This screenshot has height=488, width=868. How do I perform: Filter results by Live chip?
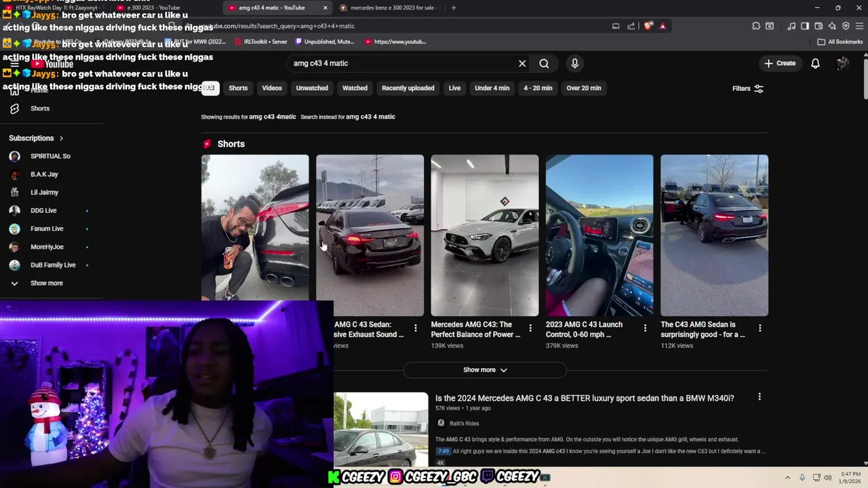(454, 88)
